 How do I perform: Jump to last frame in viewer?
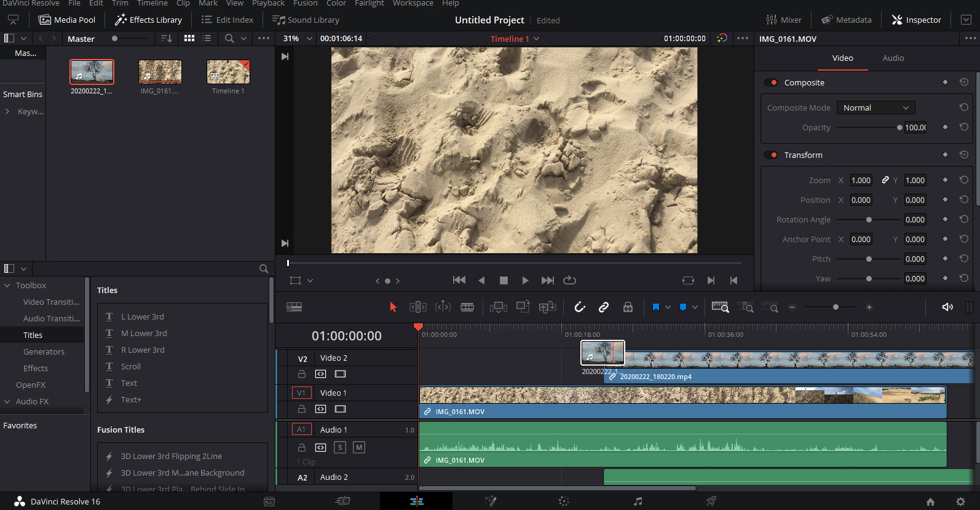click(547, 280)
